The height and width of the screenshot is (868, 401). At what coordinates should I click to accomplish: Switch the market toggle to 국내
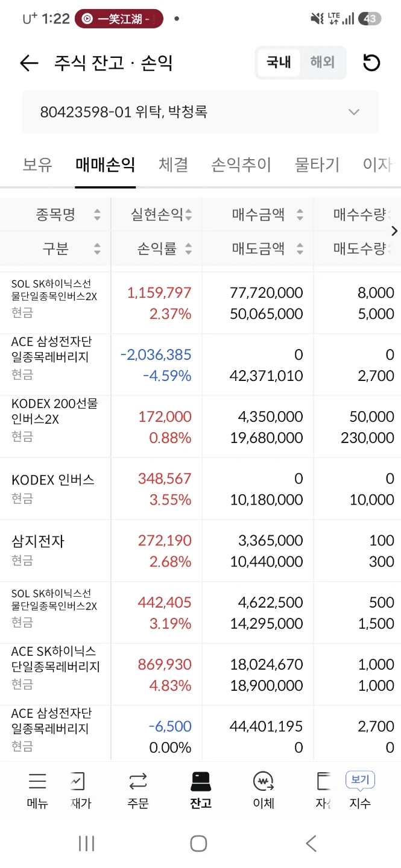(x=279, y=62)
